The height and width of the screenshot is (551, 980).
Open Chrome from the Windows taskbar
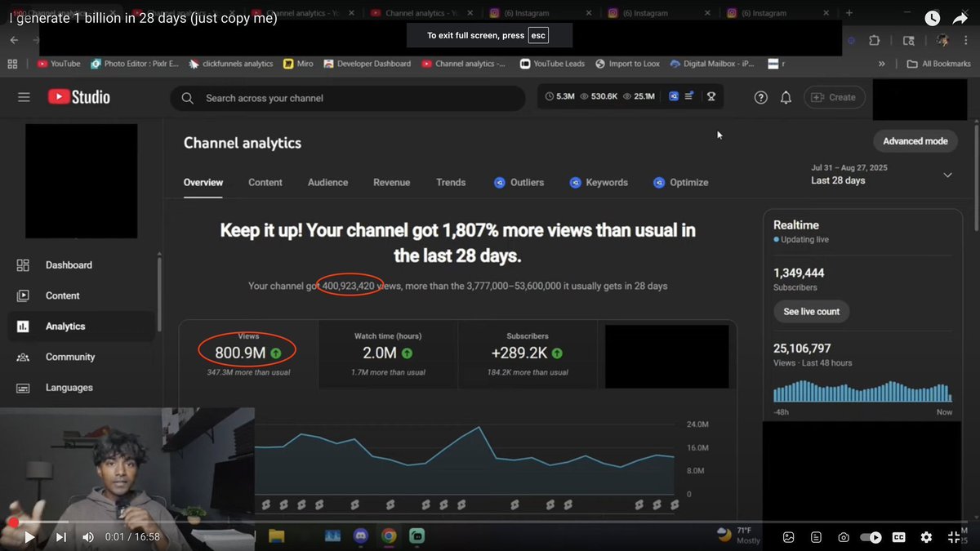point(389,536)
